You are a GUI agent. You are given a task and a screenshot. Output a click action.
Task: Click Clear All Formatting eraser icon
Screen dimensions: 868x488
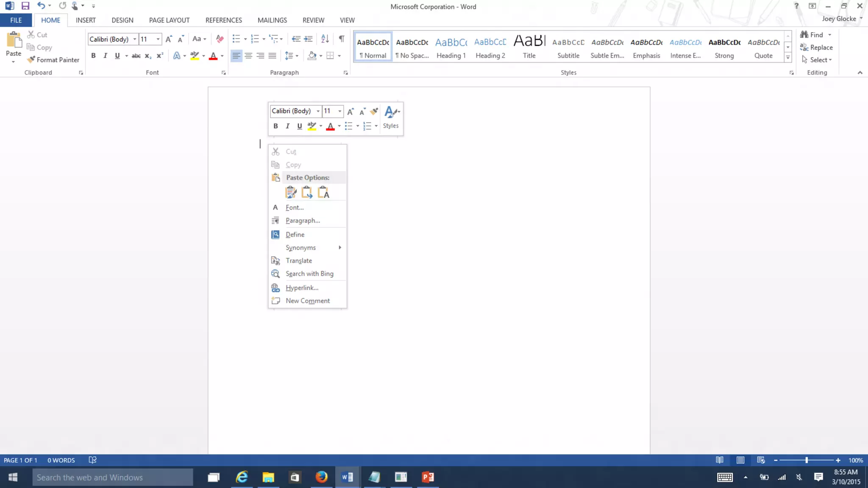[220, 39]
